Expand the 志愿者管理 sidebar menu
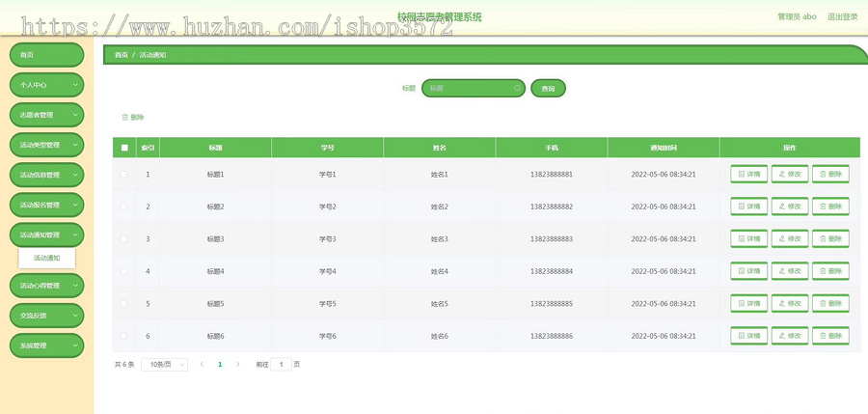Viewport: 868px width, 414px height. (47, 115)
